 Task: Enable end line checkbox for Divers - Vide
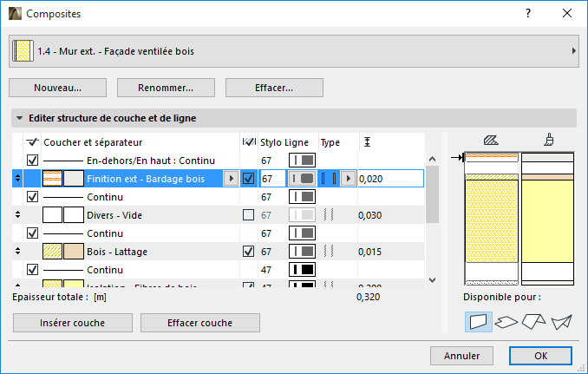tap(249, 214)
